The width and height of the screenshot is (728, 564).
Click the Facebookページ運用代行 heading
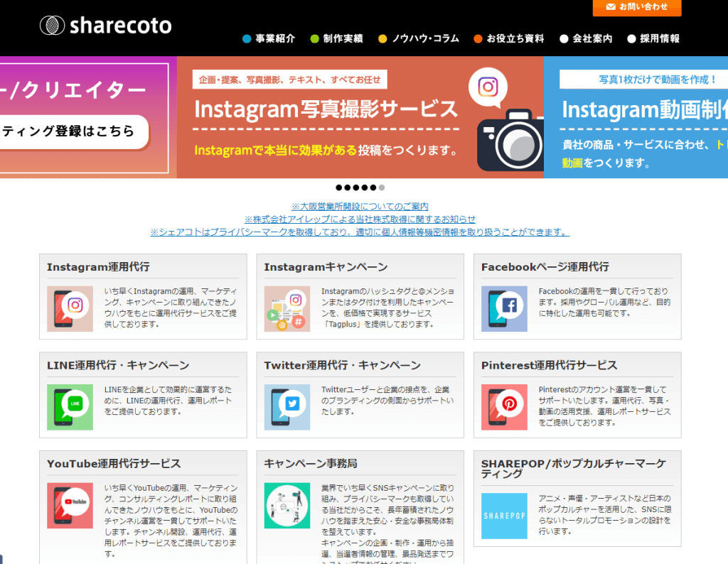tap(545, 267)
